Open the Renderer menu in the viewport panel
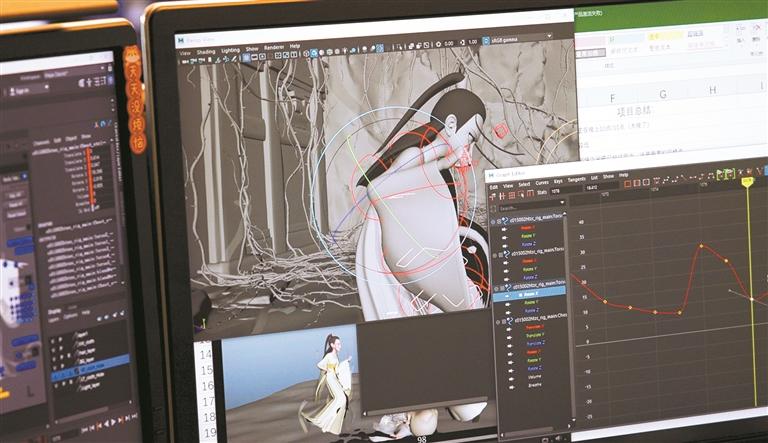This screenshot has height=443, width=768. pyautogui.click(x=274, y=47)
